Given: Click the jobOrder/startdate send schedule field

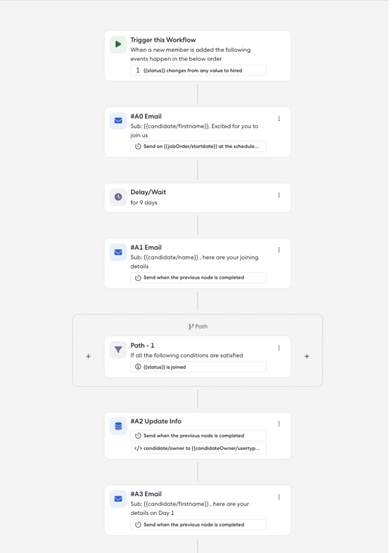Looking at the screenshot, I should tap(198, 146).
